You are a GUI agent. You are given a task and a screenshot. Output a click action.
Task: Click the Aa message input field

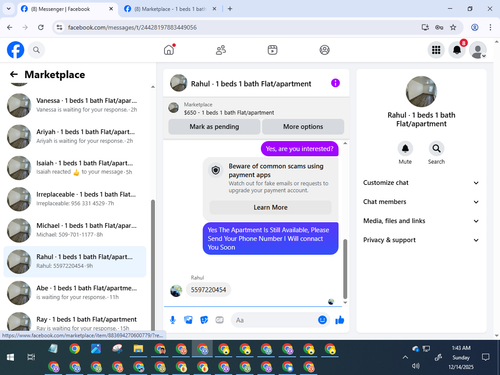point(273,320)
